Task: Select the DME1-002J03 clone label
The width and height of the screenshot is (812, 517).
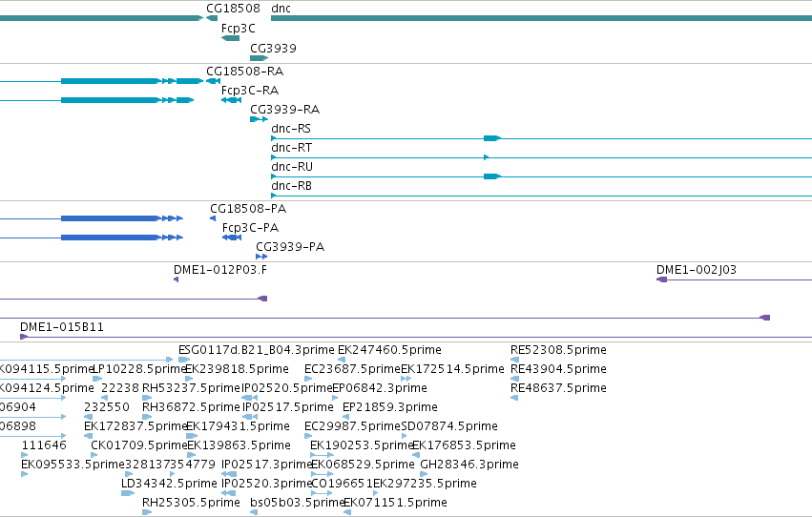Action: click(x=697, y=270)
